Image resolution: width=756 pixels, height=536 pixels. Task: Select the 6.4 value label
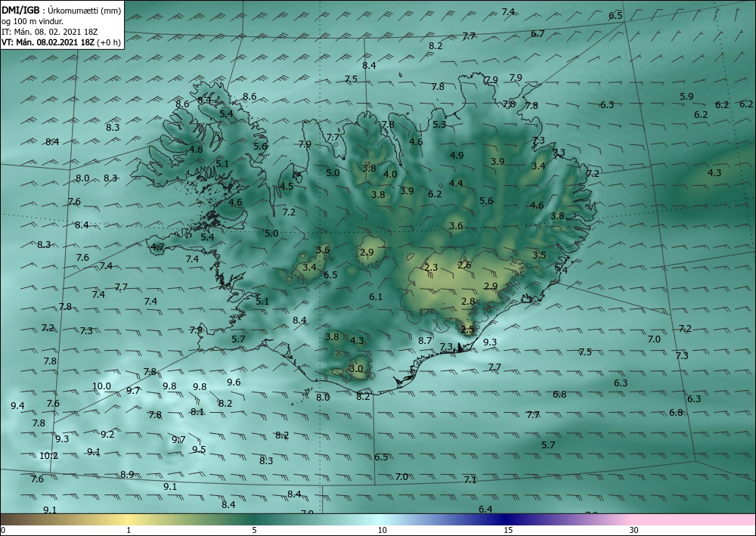point(485,509)
